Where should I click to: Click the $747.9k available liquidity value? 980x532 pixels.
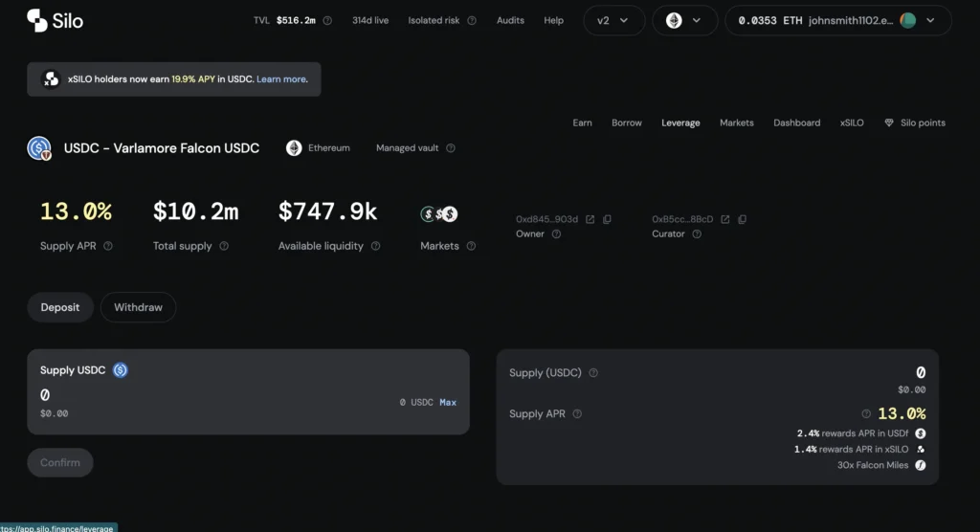point(328,211)
